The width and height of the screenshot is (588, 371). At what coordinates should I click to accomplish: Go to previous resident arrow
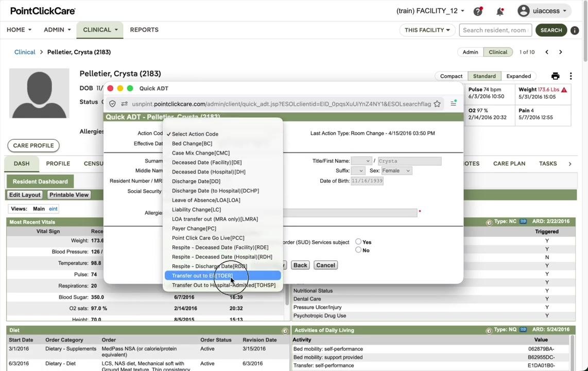547,52
